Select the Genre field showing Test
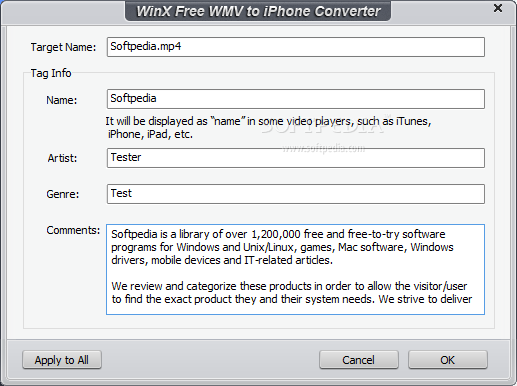Viewport: 517px width, 386px height. click(296, 194)
